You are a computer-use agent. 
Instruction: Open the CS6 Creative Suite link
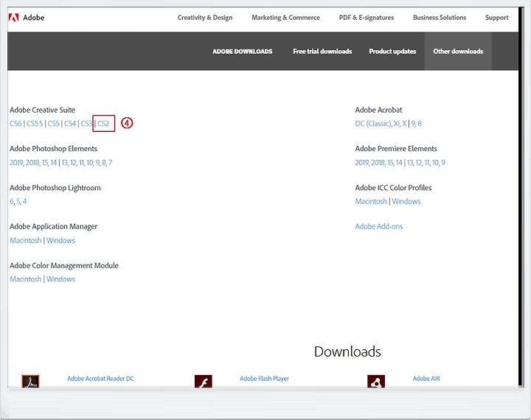[x=15, y=124]
